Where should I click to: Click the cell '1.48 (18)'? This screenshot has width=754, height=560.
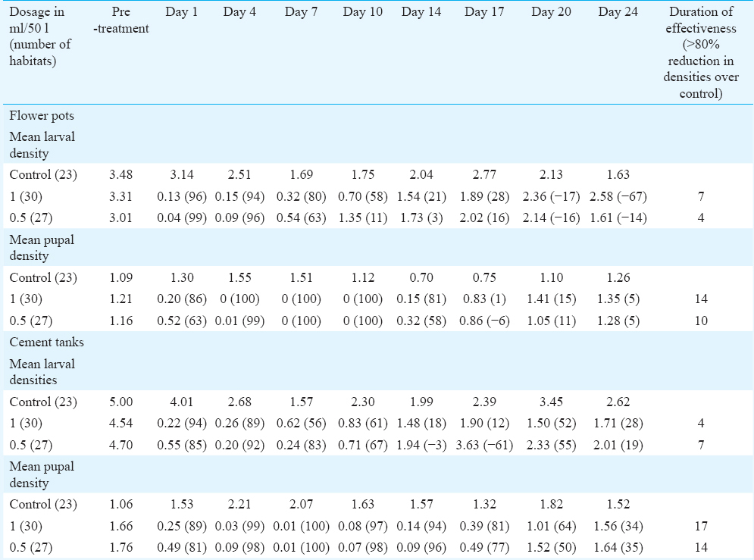421,423
